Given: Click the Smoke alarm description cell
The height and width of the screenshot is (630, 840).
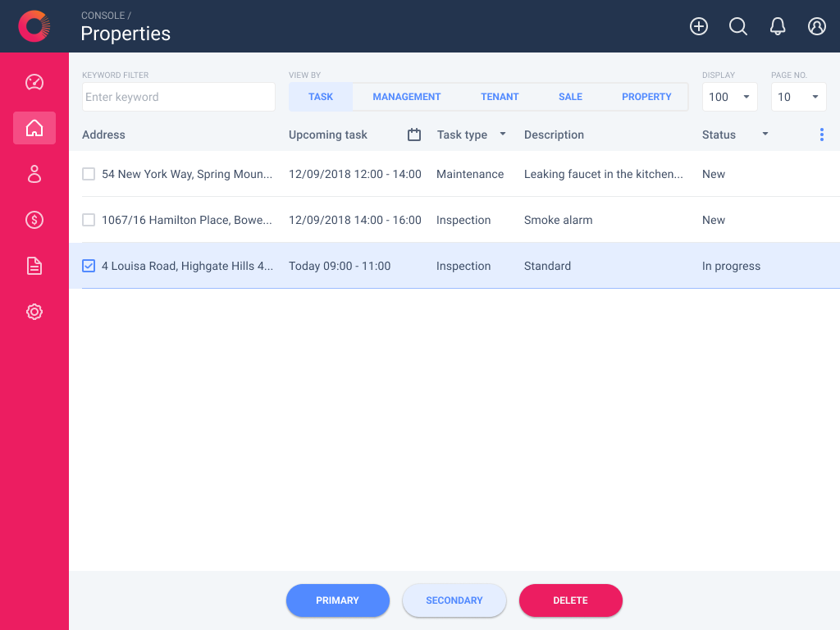Looking at the screenshot, I should tap(558, 220).
